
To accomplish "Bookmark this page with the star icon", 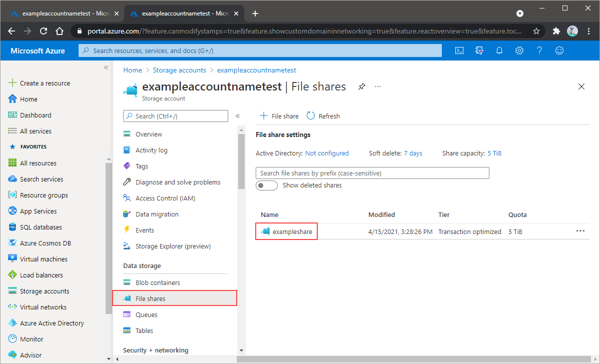I will point(536,31).
